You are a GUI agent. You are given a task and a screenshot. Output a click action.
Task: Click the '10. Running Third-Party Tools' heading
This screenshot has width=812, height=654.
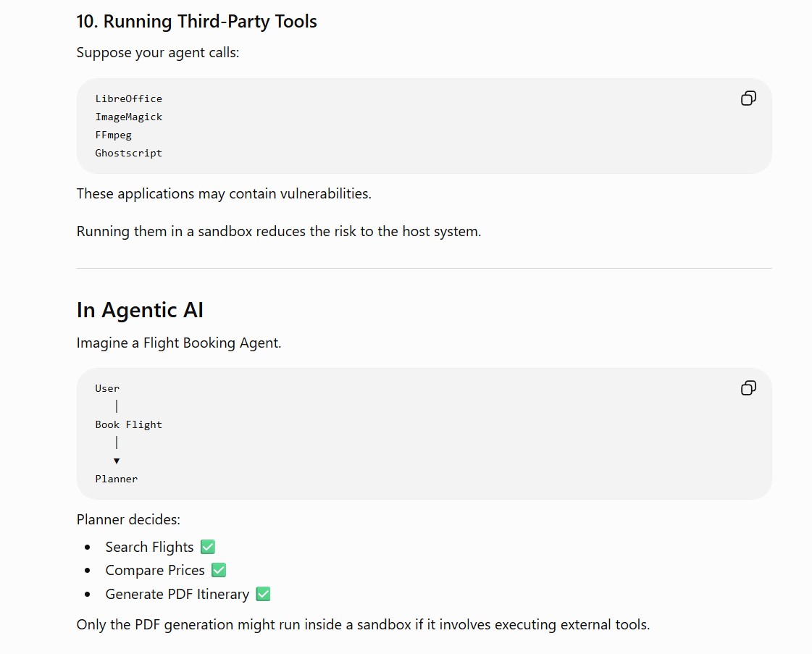[197, 22]
